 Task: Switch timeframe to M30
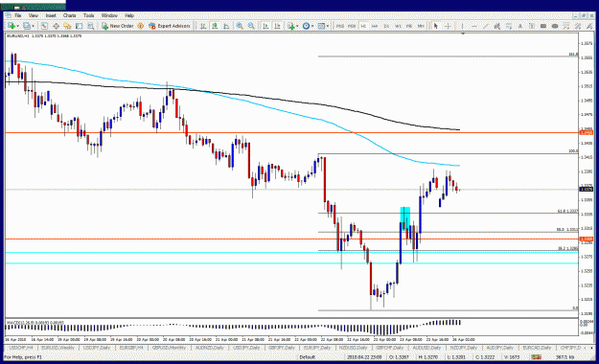[352, 26]
